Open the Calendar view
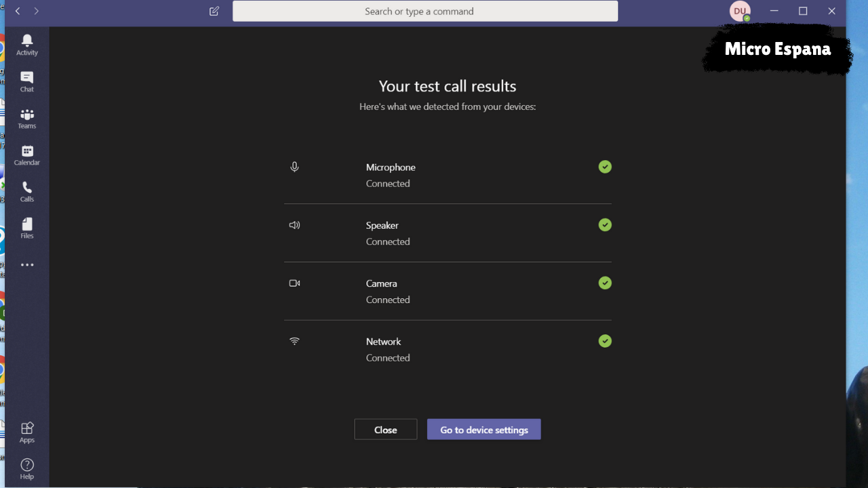The width and height of the screenshot is (868, 488). [27, 155]
